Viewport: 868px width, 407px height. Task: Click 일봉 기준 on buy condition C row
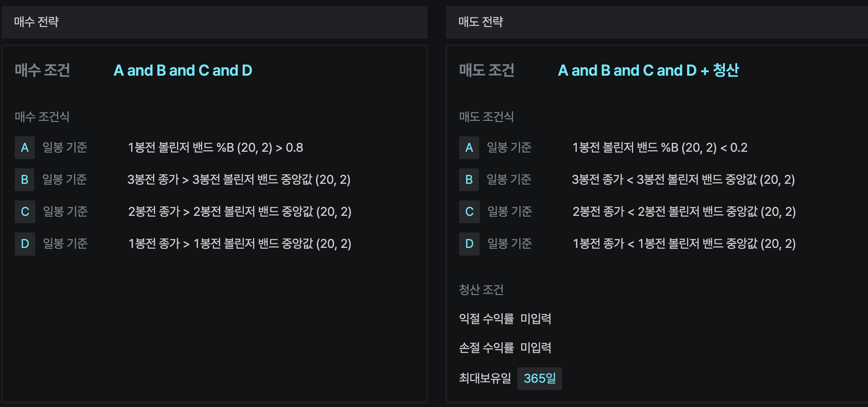pos(65,212)
